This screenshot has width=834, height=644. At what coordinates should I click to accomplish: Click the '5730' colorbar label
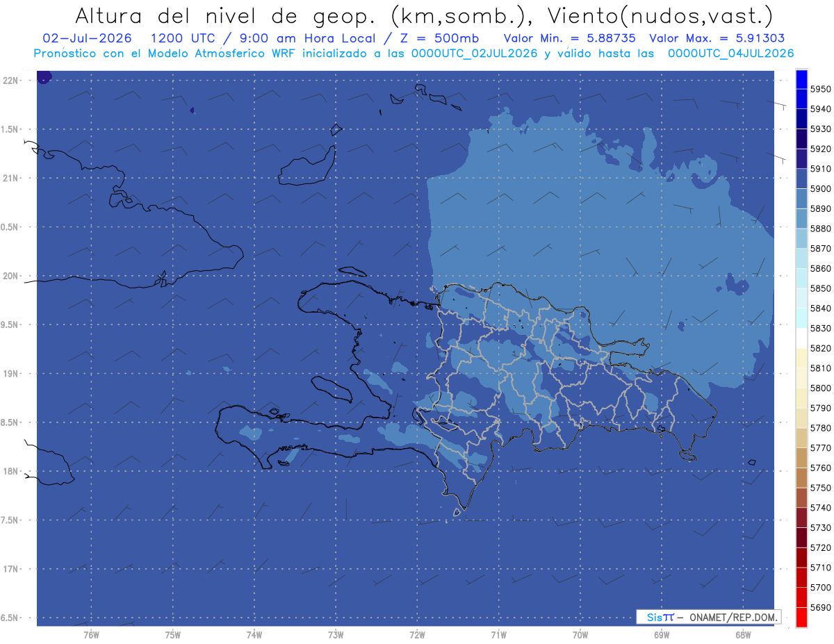820,528
